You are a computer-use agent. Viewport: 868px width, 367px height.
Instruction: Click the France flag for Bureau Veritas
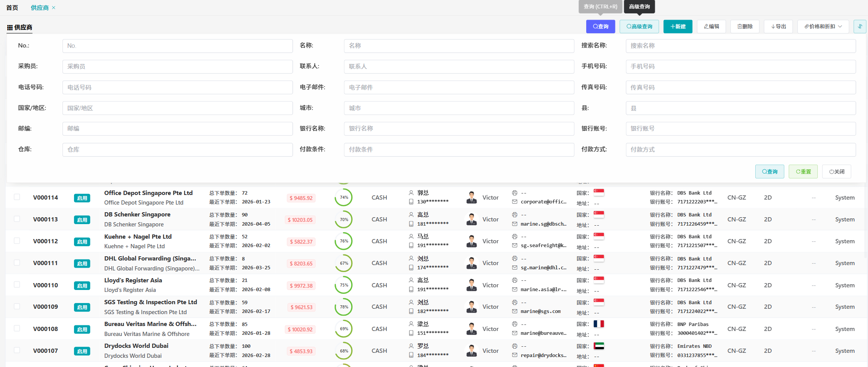(x=598, y=324)
